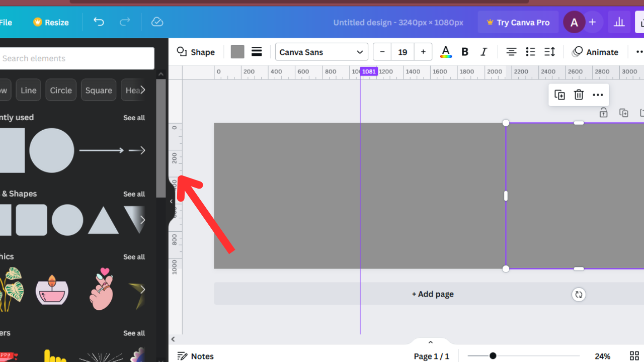Viewport: 644px width, 362px height.
Task: Add the triangle shape
Action: pos(104,220)
